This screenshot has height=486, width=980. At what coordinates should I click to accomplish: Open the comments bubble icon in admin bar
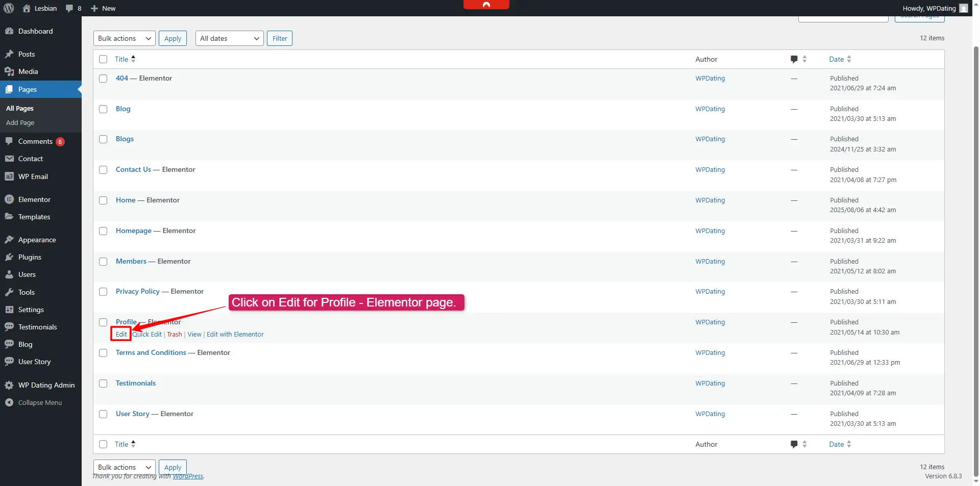tap(69, 8)
